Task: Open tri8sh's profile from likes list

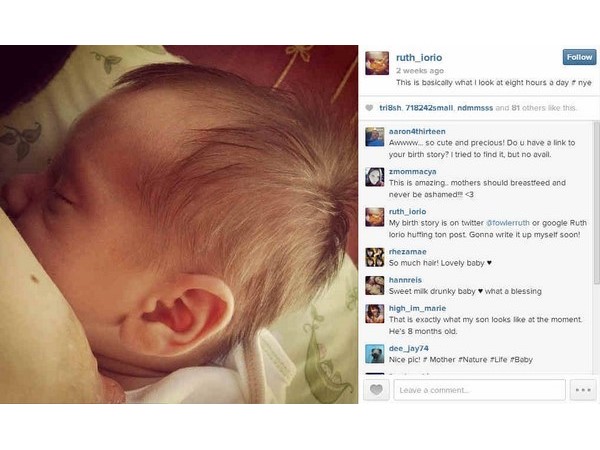Action: coord(390,108)
